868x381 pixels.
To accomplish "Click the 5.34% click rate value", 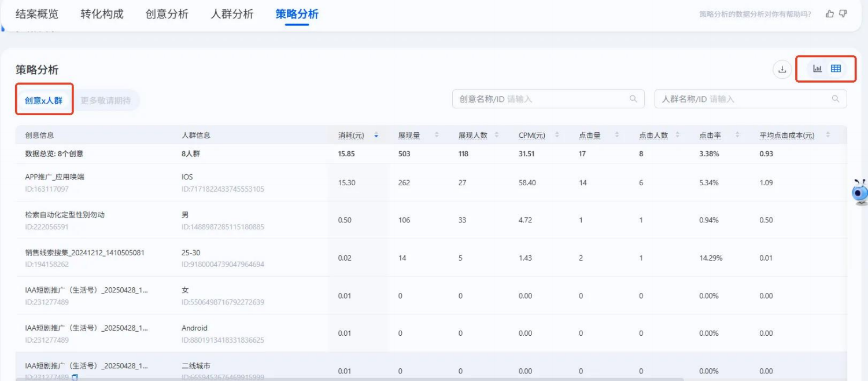I will click(709, 182).
